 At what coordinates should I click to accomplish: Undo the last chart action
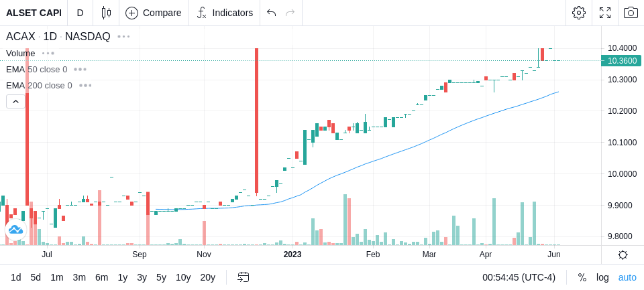pos(271,13)
